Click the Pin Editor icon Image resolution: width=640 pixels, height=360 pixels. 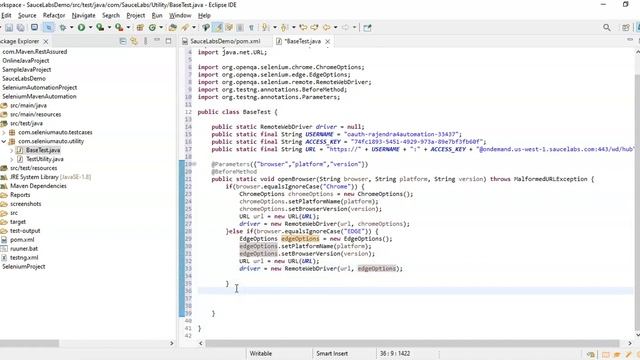point(367,28)
